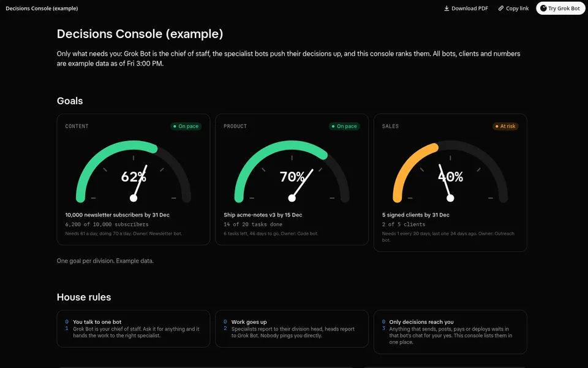The height and width of the screenshot is (368, 588).
Task: Click 'Anything that sends, posts, pays or deploys' description
Action: point(450,335)
